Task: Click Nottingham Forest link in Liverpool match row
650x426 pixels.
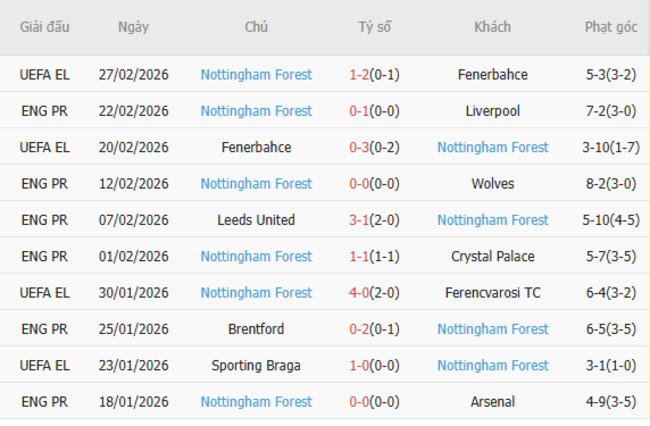Action: click(256, 111)
